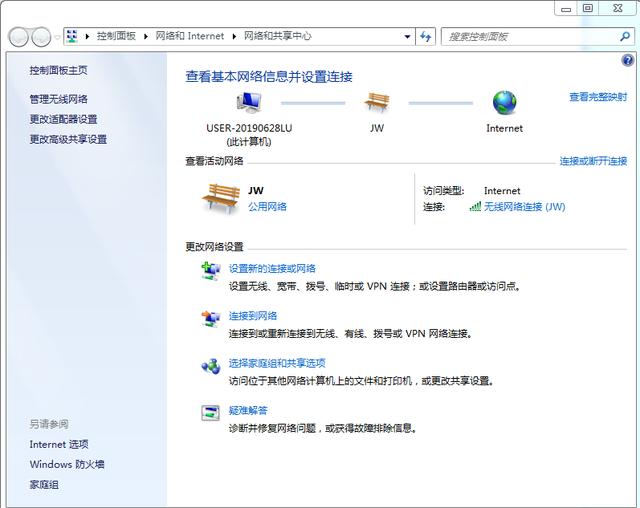Click the 公用网络 network type link
The width and height of the screenshot is (640, 508).
(x=267, y=206)
